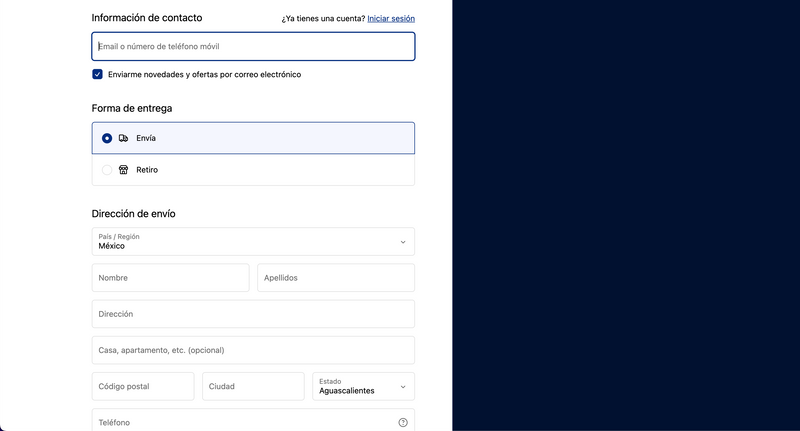This screenshot has height=431, width=800.
Task: Select the Retiro radio button
Action: pyautogui.click(x=107, y=170)
